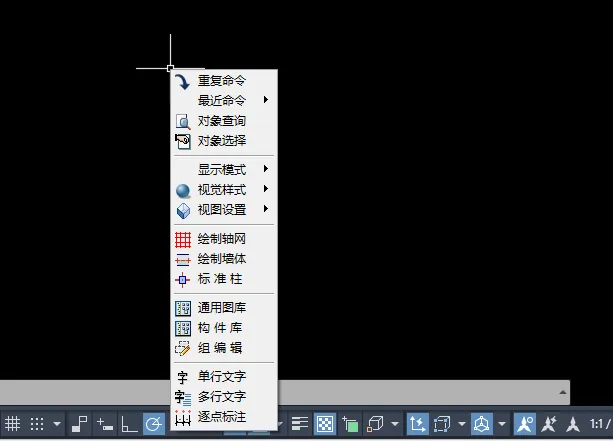The width and height of the screenshot is (613, 441).
Task: Choose 重复命令 from the context menu
Action: pos(224,81)
